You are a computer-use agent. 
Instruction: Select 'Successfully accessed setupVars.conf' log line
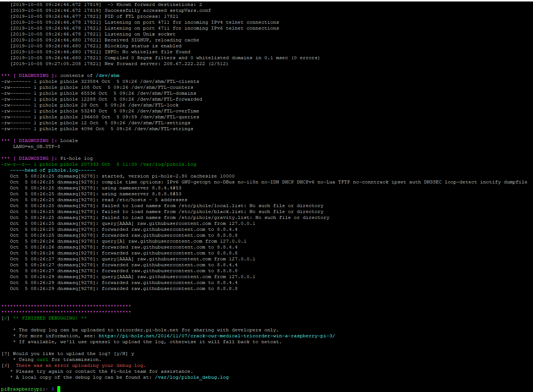[111, 10]
